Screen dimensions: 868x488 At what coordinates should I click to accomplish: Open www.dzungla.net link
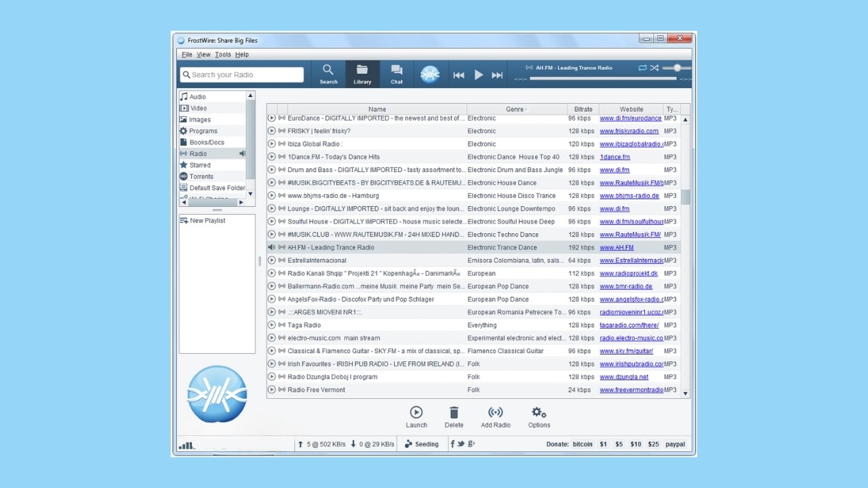click(x=624, y=377)
